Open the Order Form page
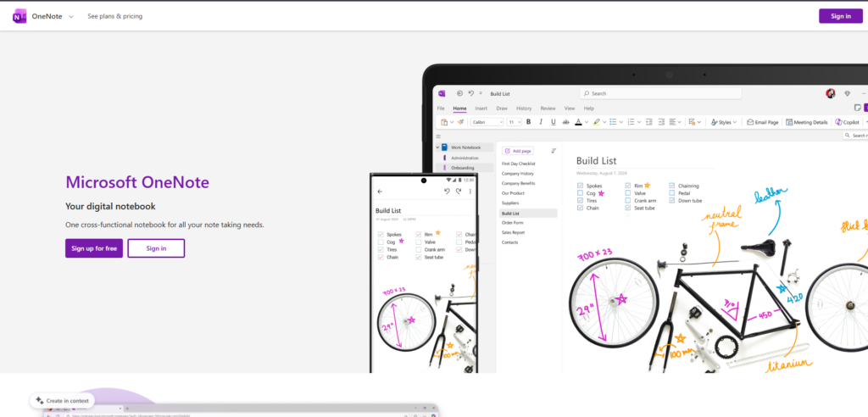The width and height of the screenshot is (868, 417). coord(512,223)
